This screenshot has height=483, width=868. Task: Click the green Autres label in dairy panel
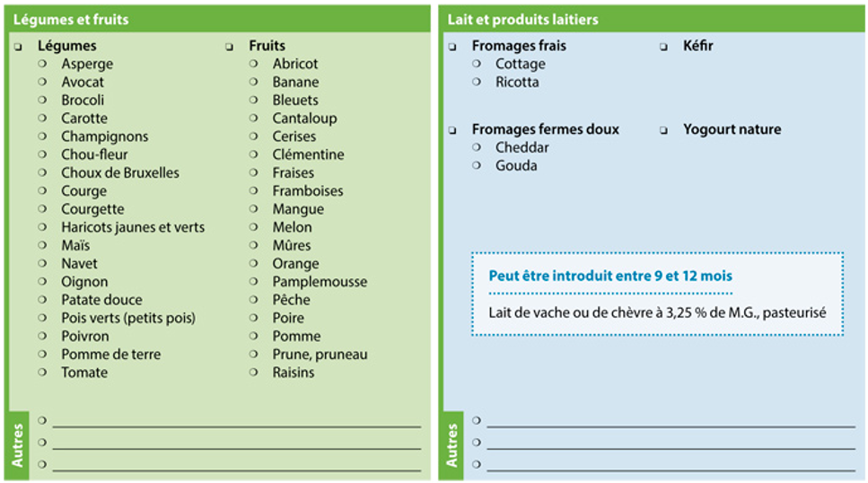pos(452,445)
